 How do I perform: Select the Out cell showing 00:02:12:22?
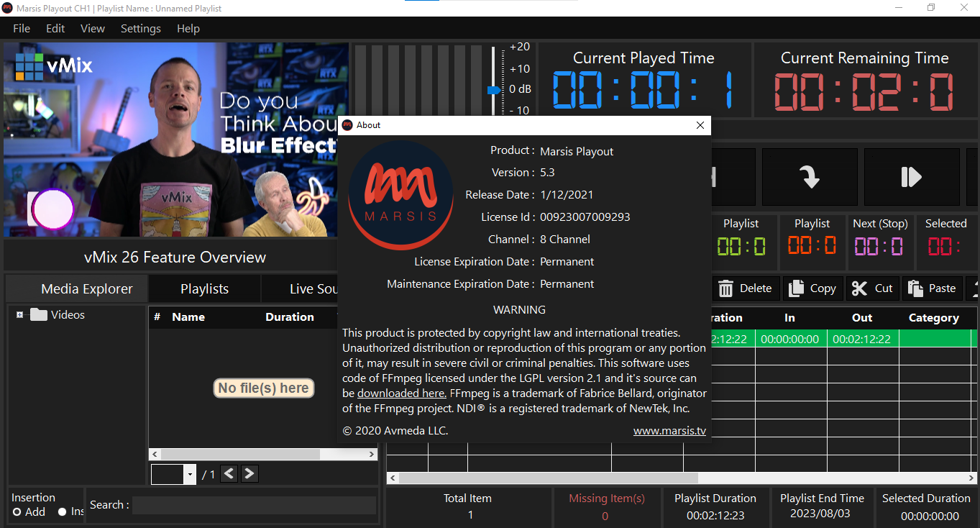(x=862, y=339)
